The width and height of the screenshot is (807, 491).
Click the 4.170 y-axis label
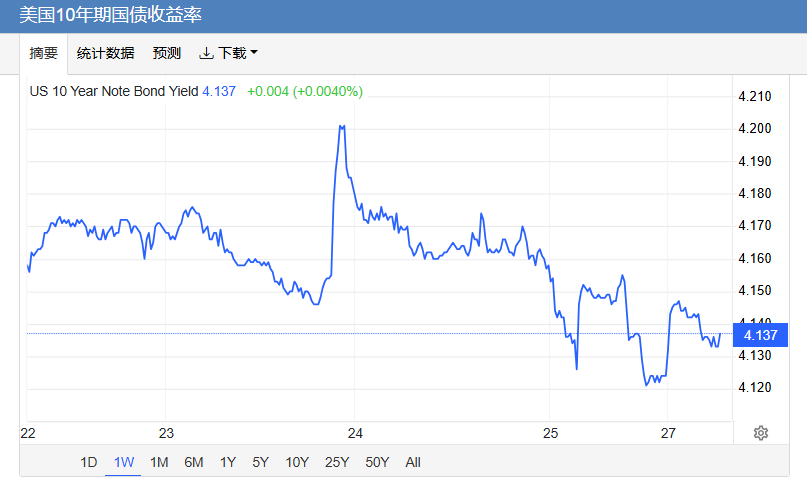click(x=755, y=225)
